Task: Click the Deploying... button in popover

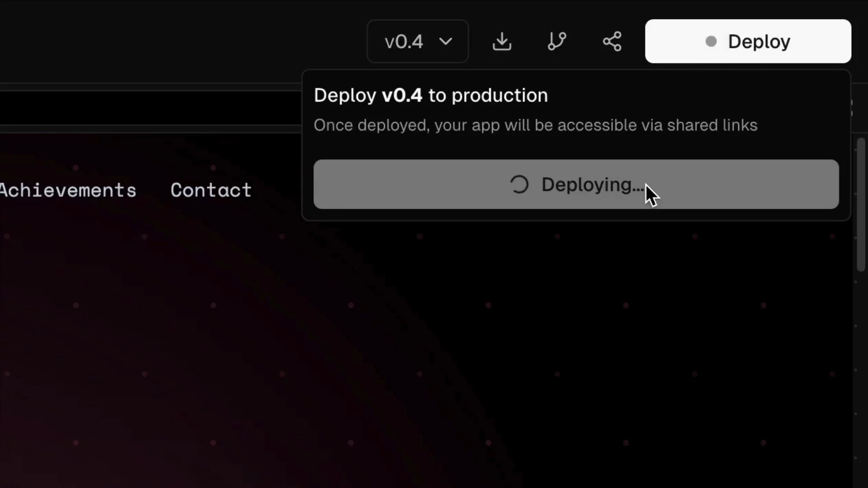Action: point(576,184)
